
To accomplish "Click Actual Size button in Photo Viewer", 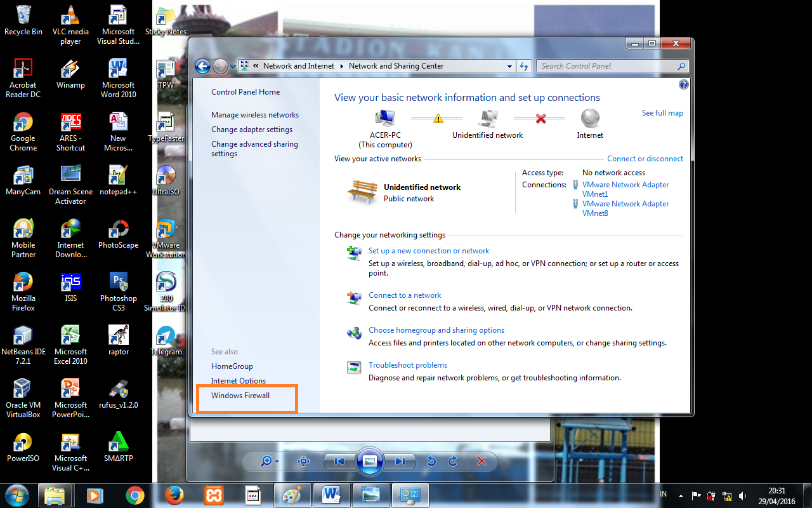I will 304,462.
